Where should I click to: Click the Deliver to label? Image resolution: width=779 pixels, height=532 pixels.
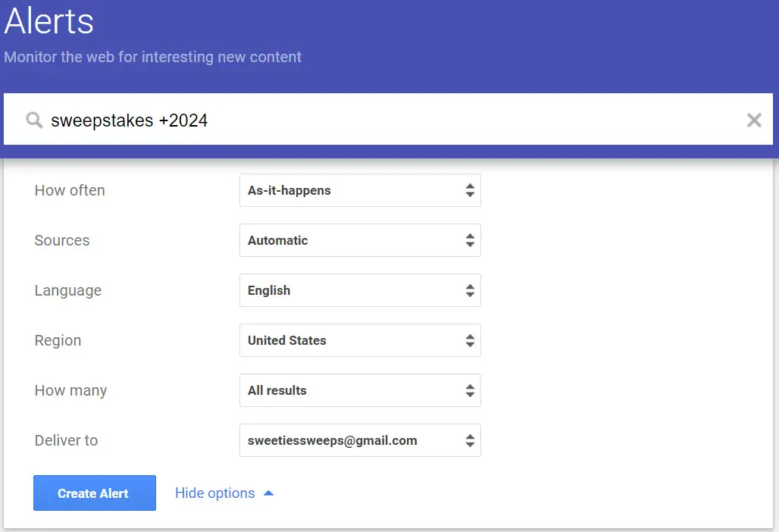tap(66, 440)
